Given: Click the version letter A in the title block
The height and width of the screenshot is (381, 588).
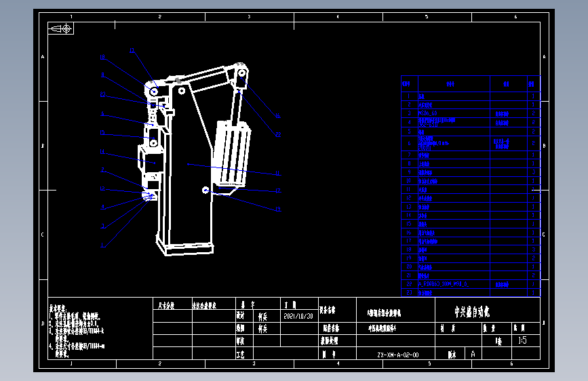Looking at the screenshot, I should coord(473,354).
